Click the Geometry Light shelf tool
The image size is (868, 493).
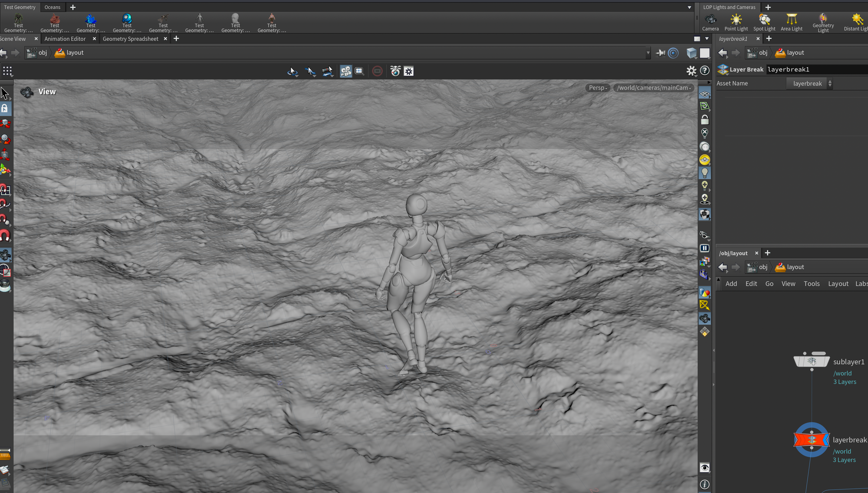tap(823, 22)
